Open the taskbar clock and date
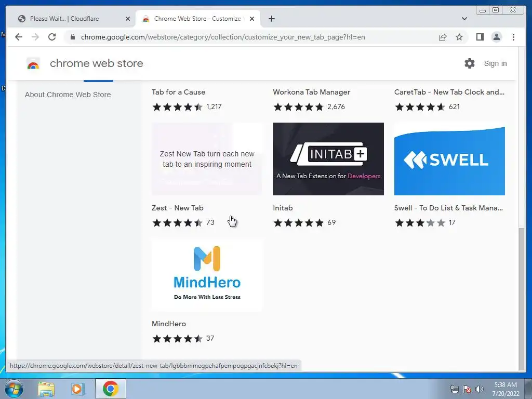Viewport: 532px width, 399px height. pos(506,389)
